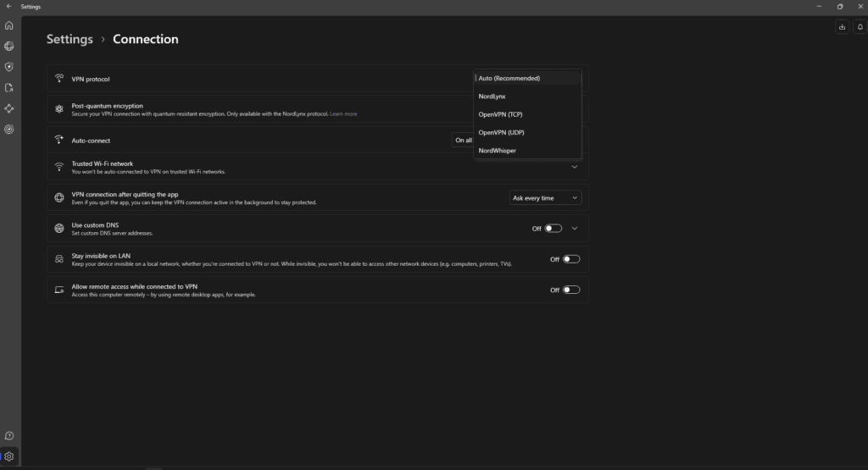868x470 pixels.
Task: Open the help and support icon
Action: pos(9,435)
